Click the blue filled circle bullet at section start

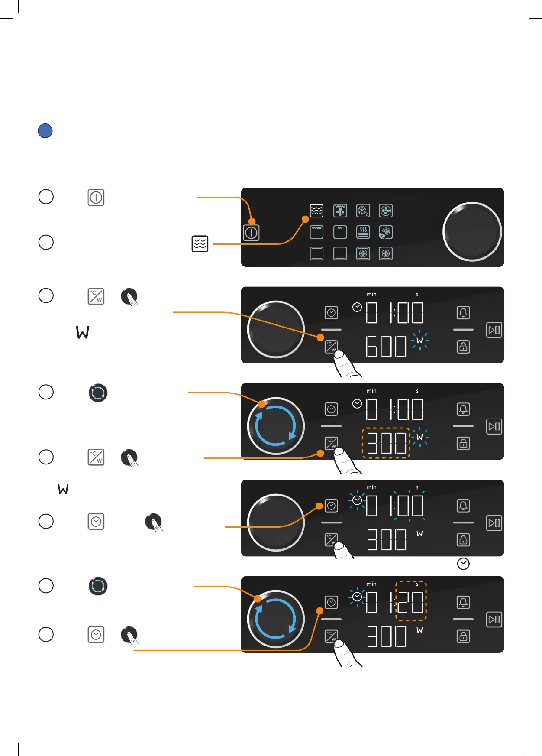coord(45,131)
